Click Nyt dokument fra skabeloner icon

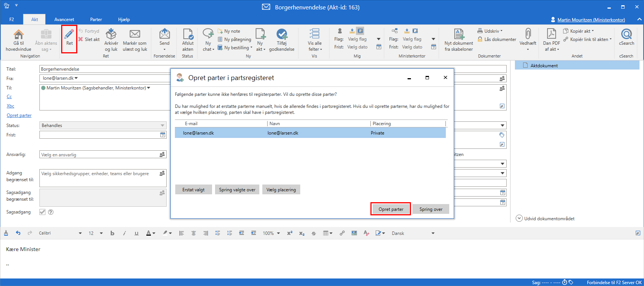coord(459,35)
